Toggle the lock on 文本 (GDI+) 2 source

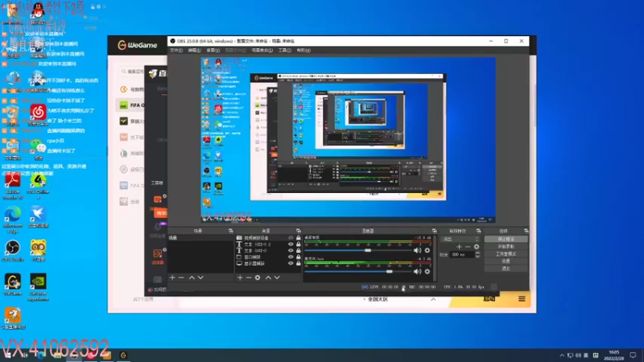point(299,245)
